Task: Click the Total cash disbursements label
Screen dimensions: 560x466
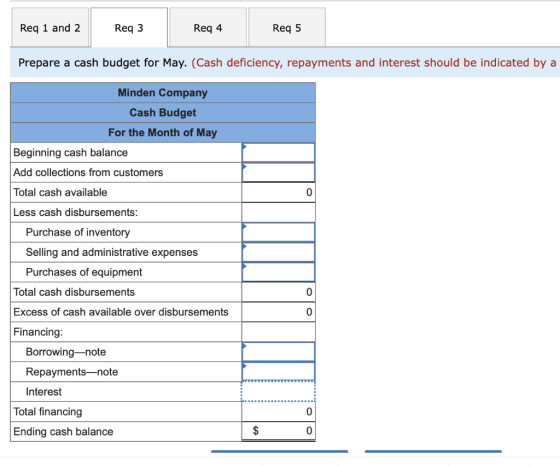Action: coord(74,292)
